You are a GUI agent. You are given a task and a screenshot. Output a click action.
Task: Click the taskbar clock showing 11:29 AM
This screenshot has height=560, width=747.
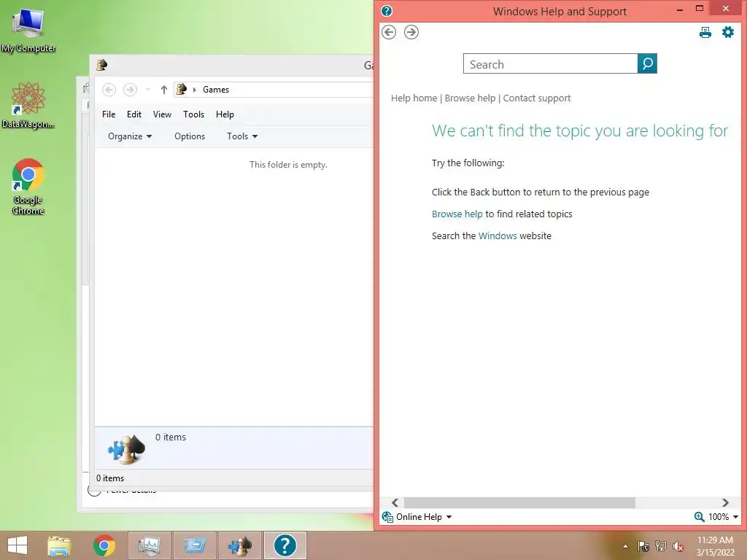[x=715, y=546]
